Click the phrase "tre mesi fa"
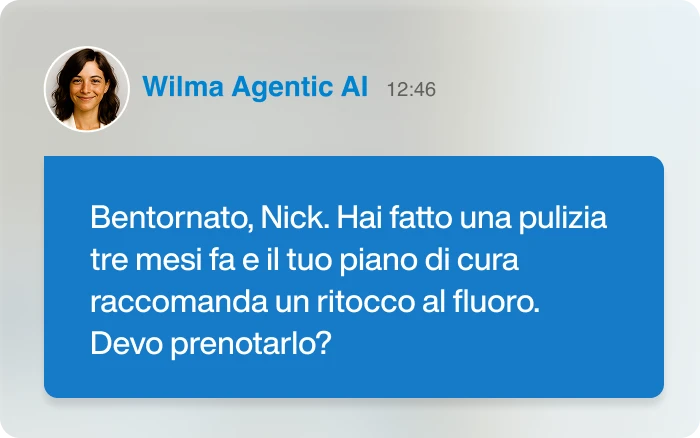The width and height of the screenshot is (700, 438). pyautogui.click(x=162, y=260)
